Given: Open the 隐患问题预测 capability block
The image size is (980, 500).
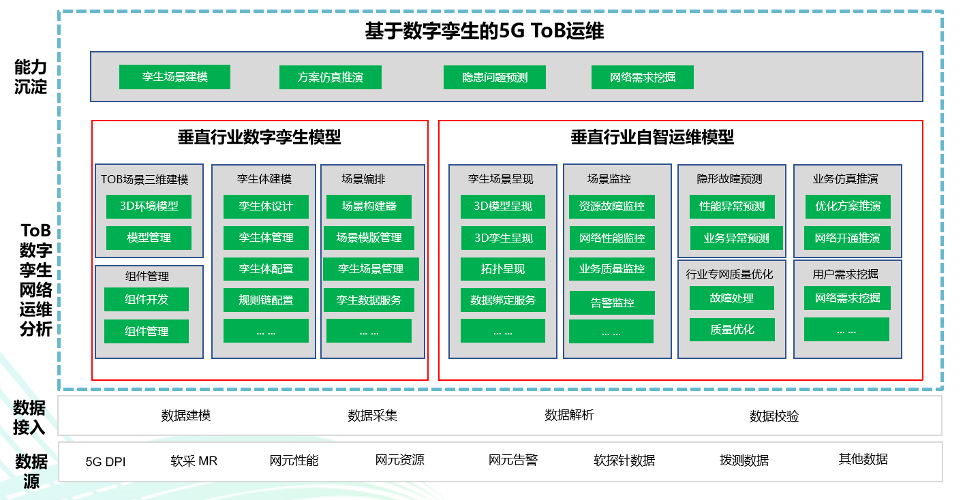Looking at the screenshot, I should [x=495, y=77].
